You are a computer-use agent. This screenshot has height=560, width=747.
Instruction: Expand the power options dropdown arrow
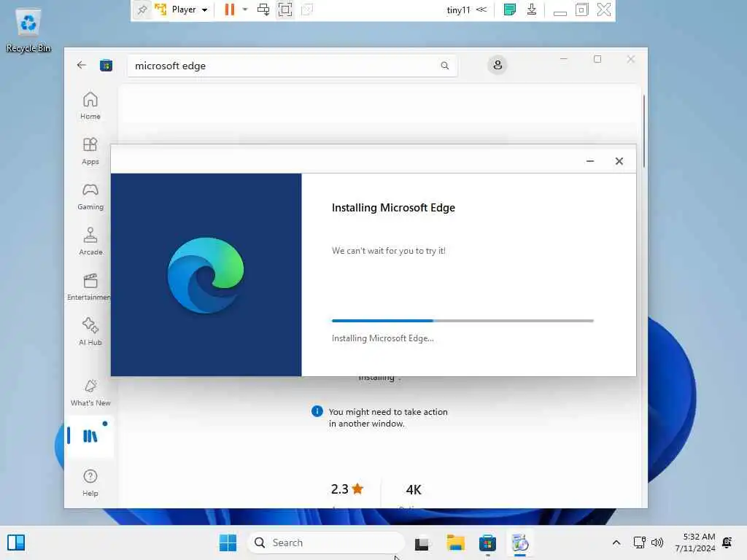tap(245, 9)
